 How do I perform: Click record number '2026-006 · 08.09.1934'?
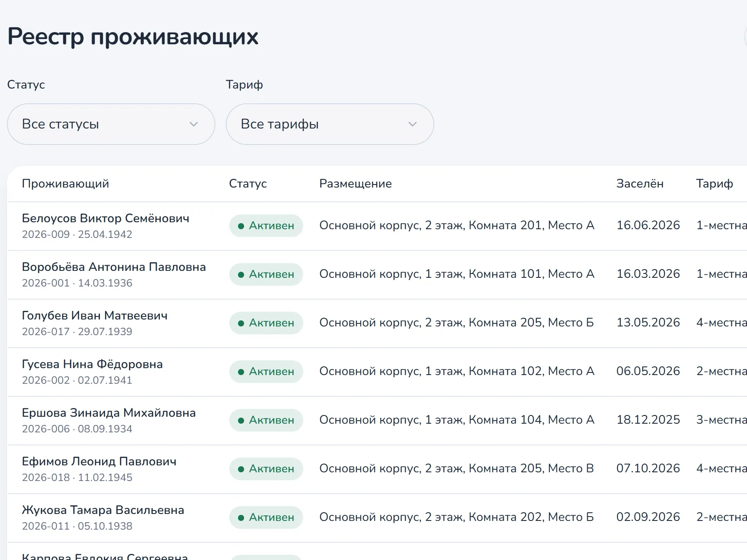point(77,429)
